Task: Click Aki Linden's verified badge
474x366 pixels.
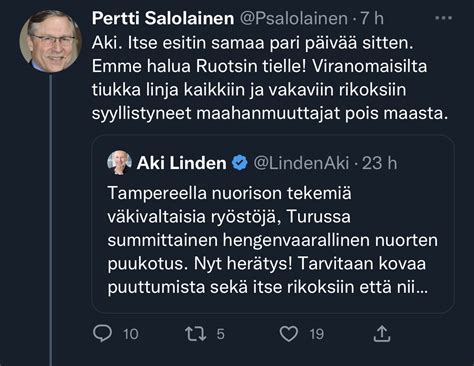Action: [240, 163]
